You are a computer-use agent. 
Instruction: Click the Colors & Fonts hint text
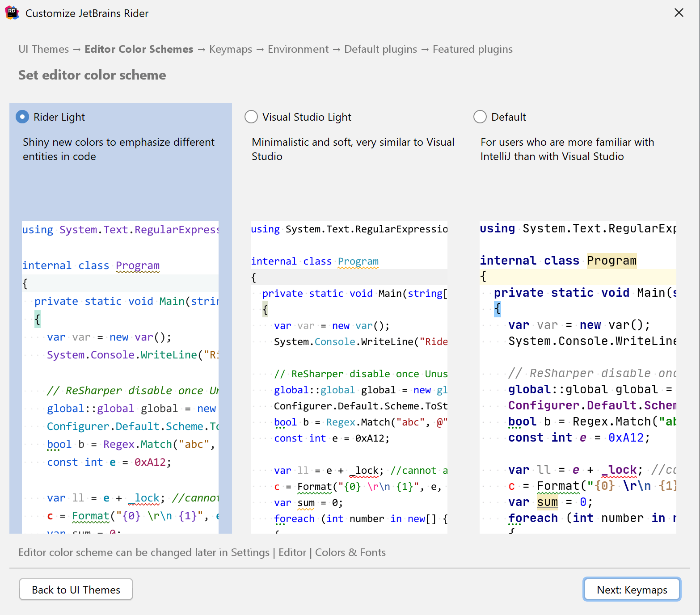350,552
